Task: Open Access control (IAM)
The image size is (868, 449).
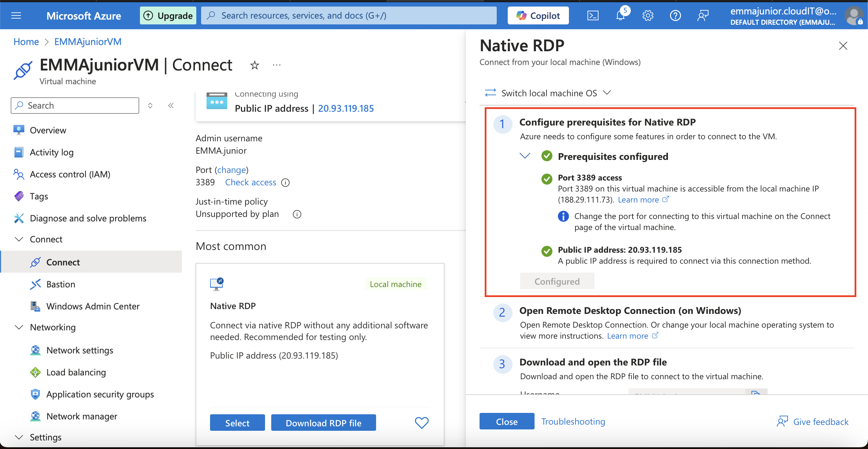Action: coord(70,174)
